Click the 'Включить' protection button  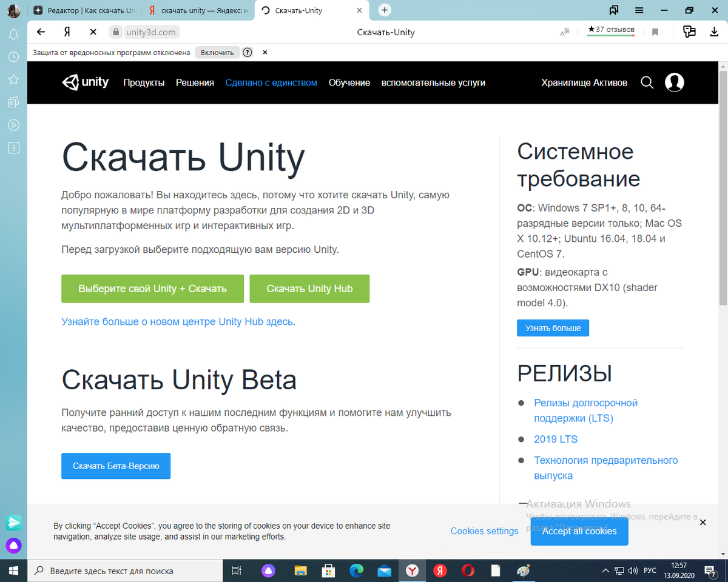point(217,53)
